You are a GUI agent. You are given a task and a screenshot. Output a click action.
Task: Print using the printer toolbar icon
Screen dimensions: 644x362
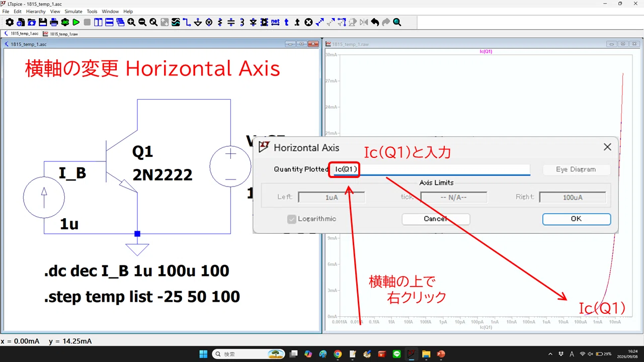[x=54, y=22]
